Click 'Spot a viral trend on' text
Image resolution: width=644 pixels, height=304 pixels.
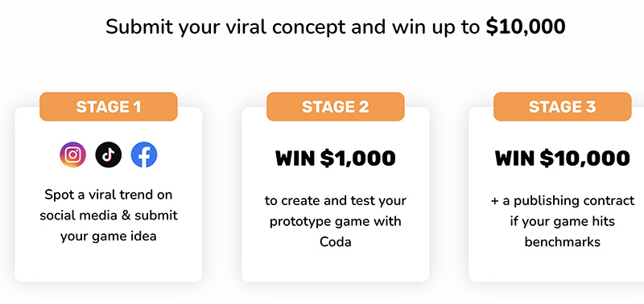point(109,195)
